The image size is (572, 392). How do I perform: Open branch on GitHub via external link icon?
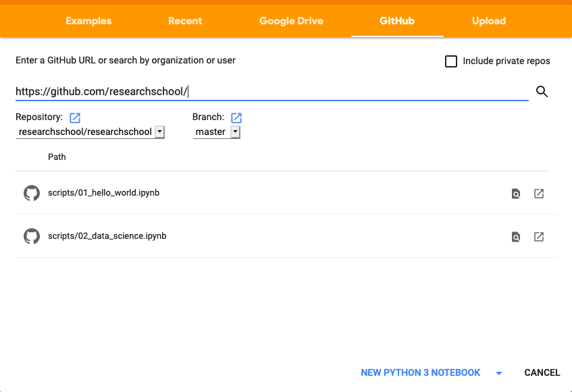[x=236, y=117]
